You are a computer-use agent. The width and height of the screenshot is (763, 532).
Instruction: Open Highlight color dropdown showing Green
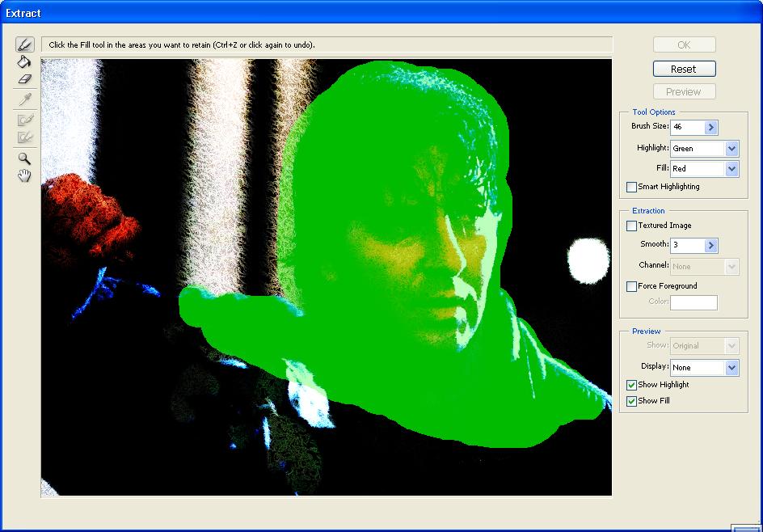[x=731, y=149]
